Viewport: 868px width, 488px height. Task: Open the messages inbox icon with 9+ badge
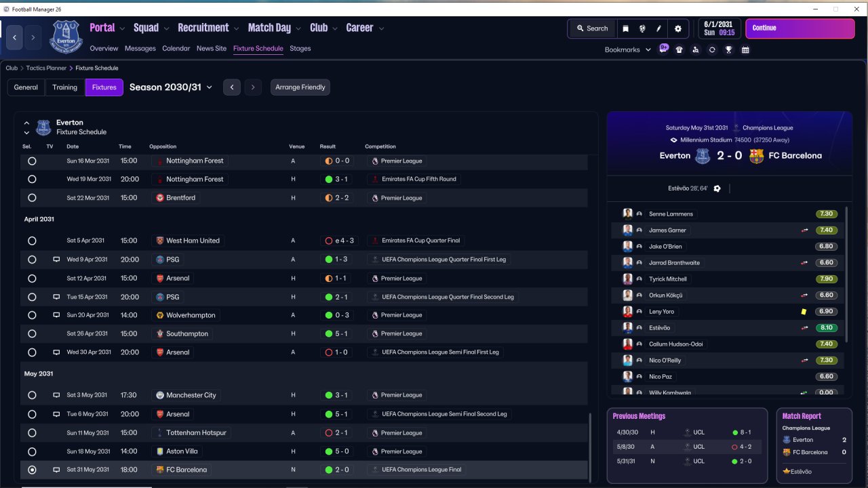point(664,49)
